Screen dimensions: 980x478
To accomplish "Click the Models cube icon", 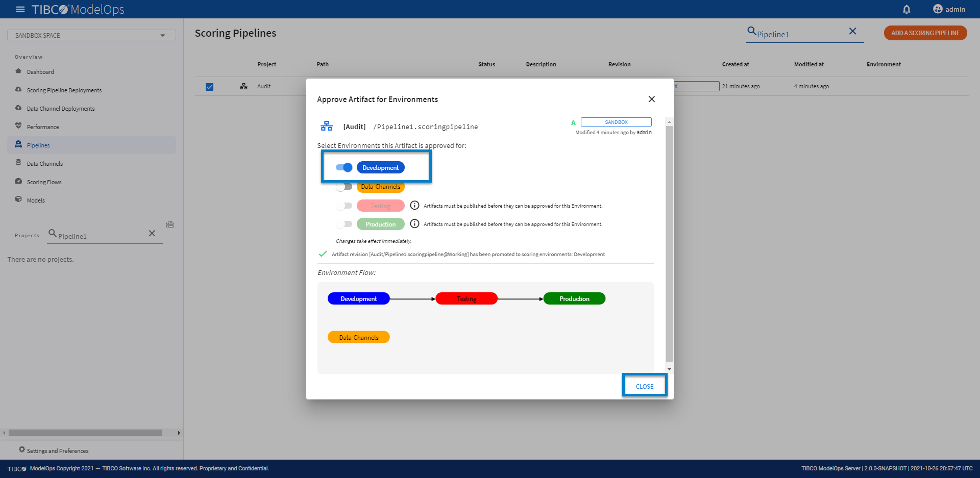I will point(18,199).
